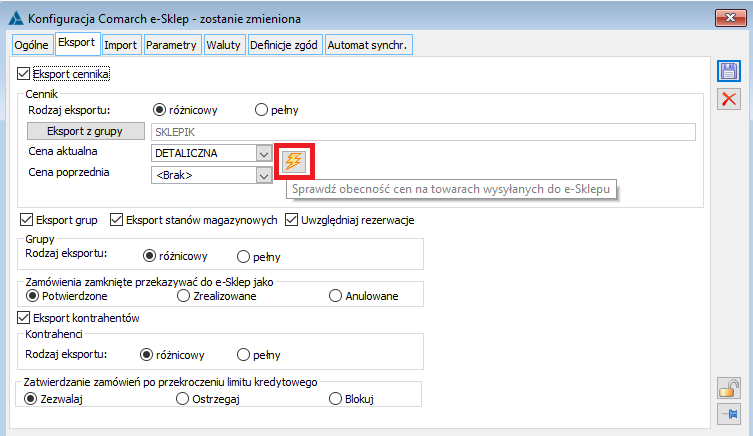Image resolution: width=753 pixels, height=436 pixels.
Task: Click the padlock icon
Action: tap(729, 388)
